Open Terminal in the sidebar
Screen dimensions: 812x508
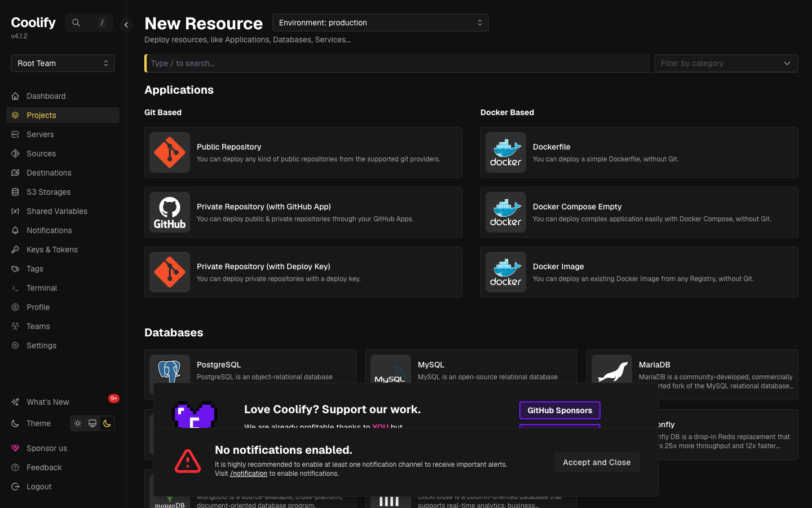tap(63, 288)
